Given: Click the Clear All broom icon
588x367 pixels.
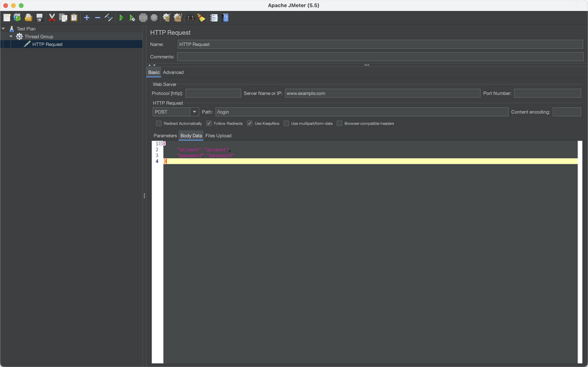Looking at the screenshot, I should pos(177,18).
